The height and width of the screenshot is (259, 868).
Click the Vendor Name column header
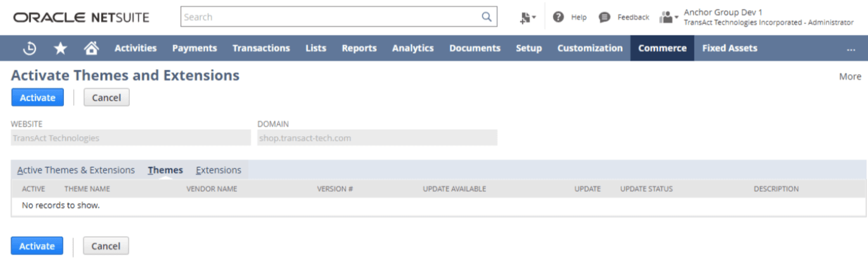(x=212, y=189)
